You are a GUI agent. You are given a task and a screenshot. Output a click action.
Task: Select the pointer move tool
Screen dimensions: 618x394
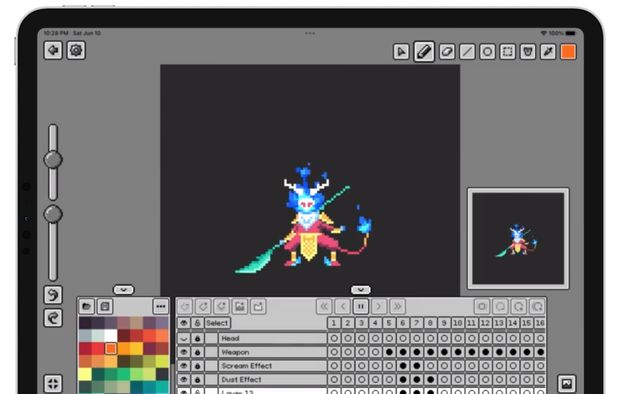(x=401, y=52)
